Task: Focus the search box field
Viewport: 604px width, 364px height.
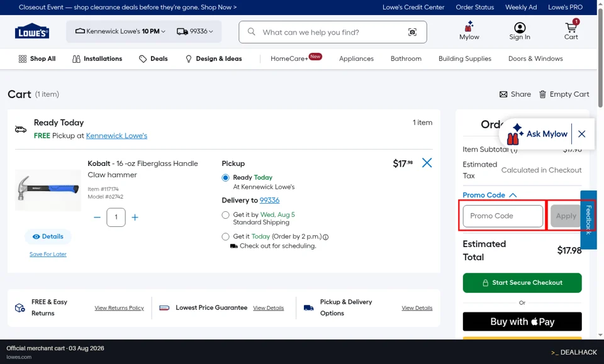Action: [332, 32]
